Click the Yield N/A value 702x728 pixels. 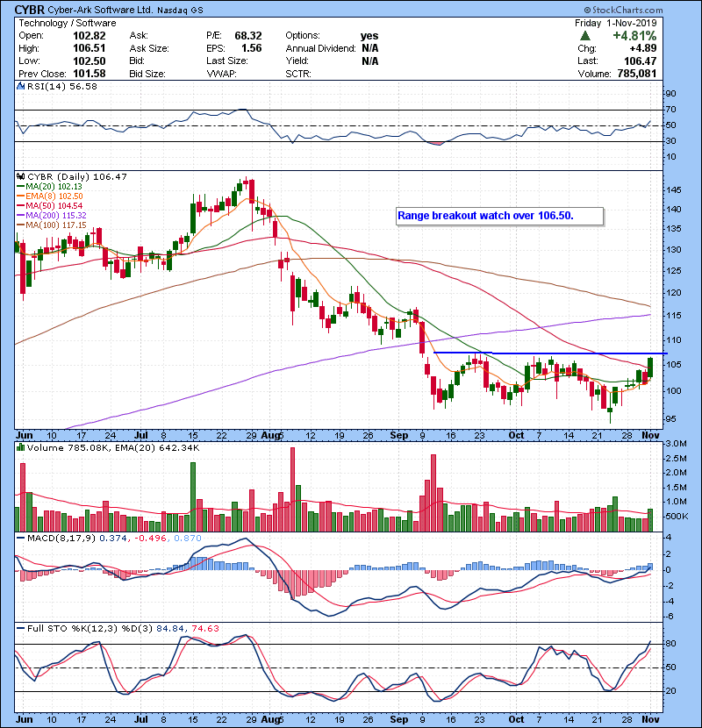point(369,61)
